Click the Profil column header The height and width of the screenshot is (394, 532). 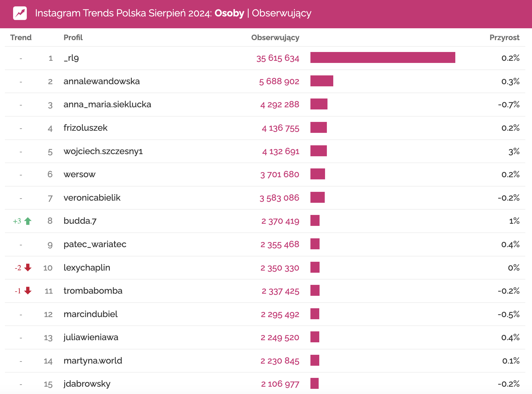pyautogui.click(x=73, y=37)
